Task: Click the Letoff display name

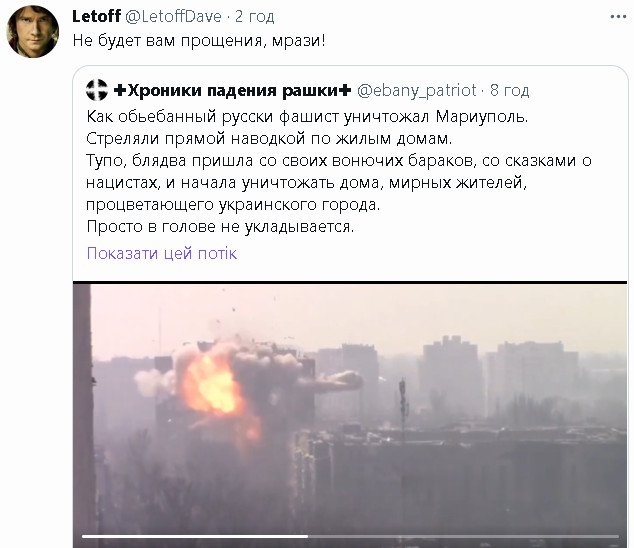Action: click(x=96, y=16)
